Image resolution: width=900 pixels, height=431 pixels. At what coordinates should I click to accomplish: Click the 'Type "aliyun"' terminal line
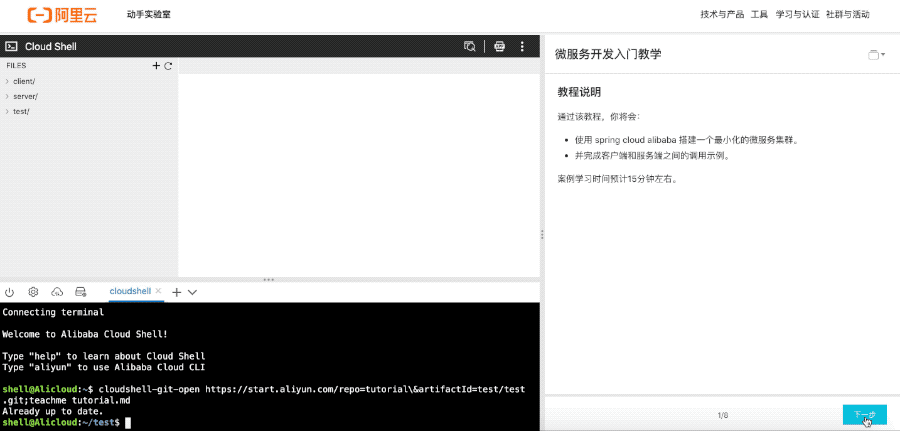pos(103,367)
